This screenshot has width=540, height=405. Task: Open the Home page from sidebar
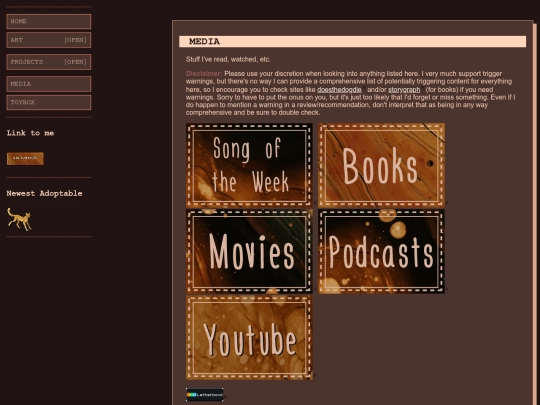(49, 21)
